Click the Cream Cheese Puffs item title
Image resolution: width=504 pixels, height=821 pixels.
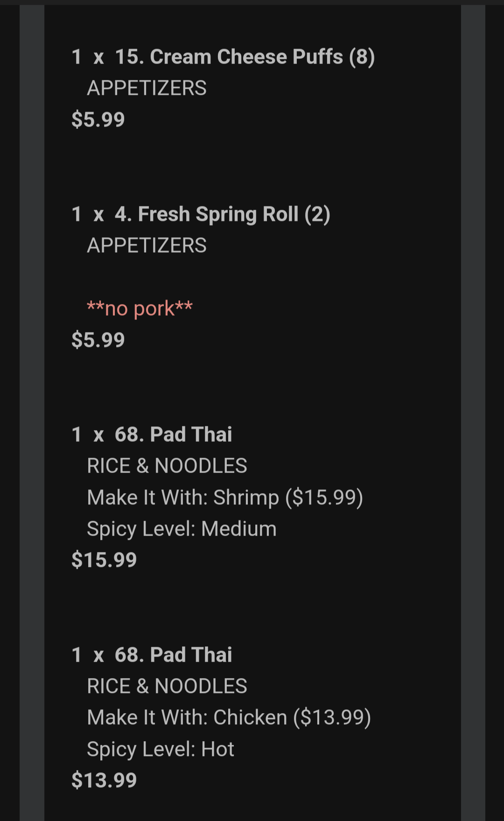tap(245, 57)
